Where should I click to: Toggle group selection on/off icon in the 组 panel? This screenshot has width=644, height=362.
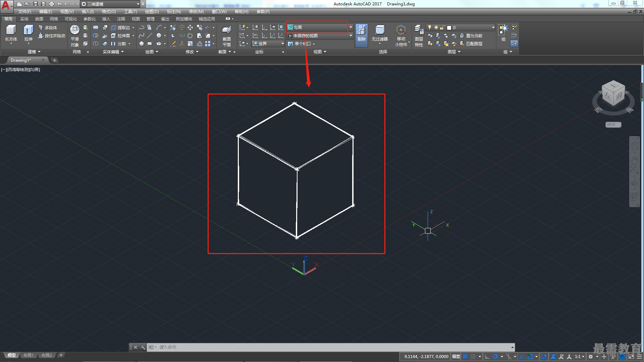pos(514,44)
